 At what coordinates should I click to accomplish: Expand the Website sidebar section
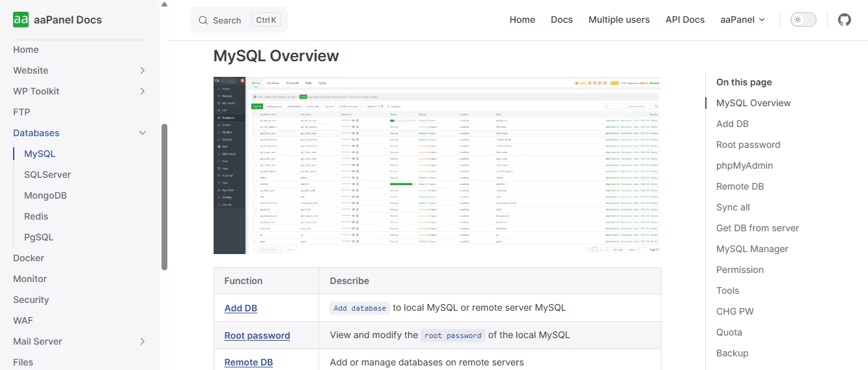(x=142, y=70)
